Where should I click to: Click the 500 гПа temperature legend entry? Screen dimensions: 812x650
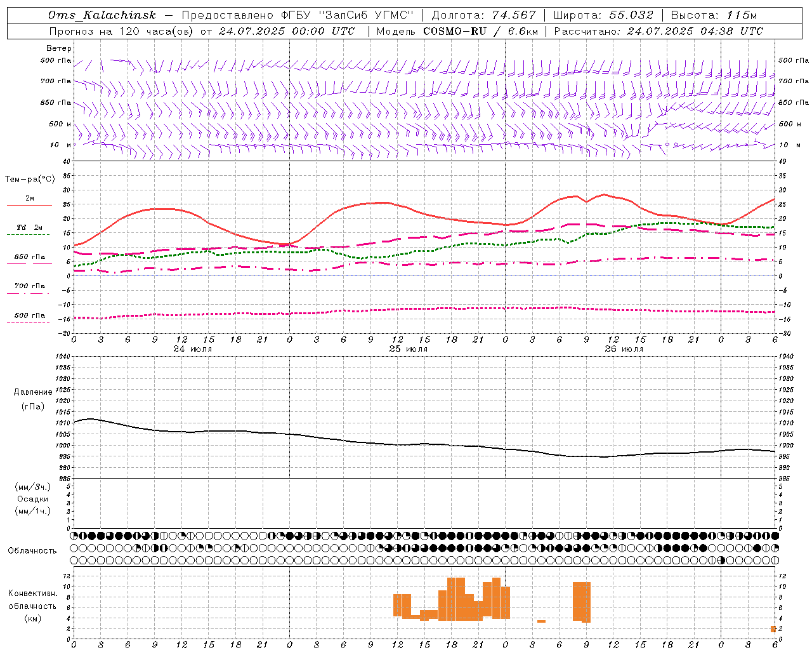[x=29, y=315]
